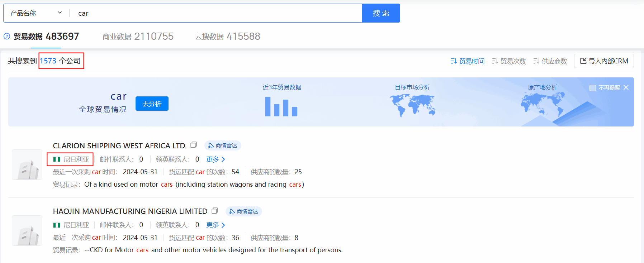Open 商情雷达 for CLARION SHIPPING
Image resolution: width=644 pixels, height=263 pixels.
pyautogui.click(x=223, y=145)
